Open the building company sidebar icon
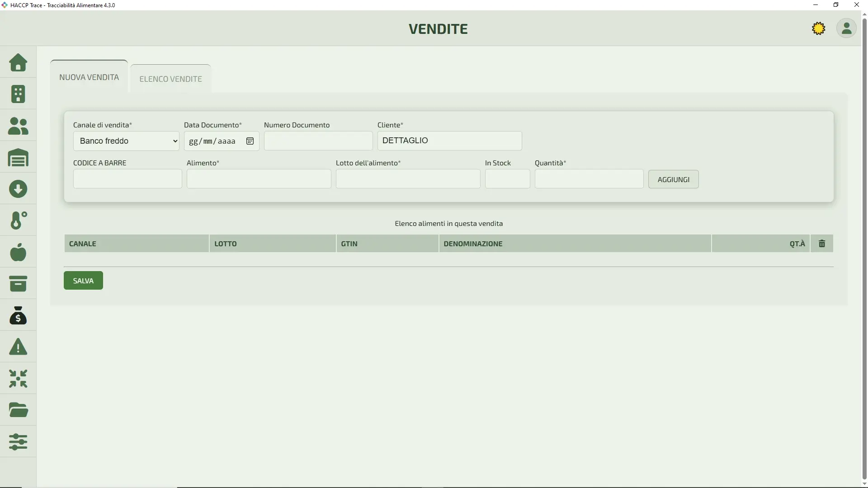This screenshot has height=488, width=868. click(18, 94)
